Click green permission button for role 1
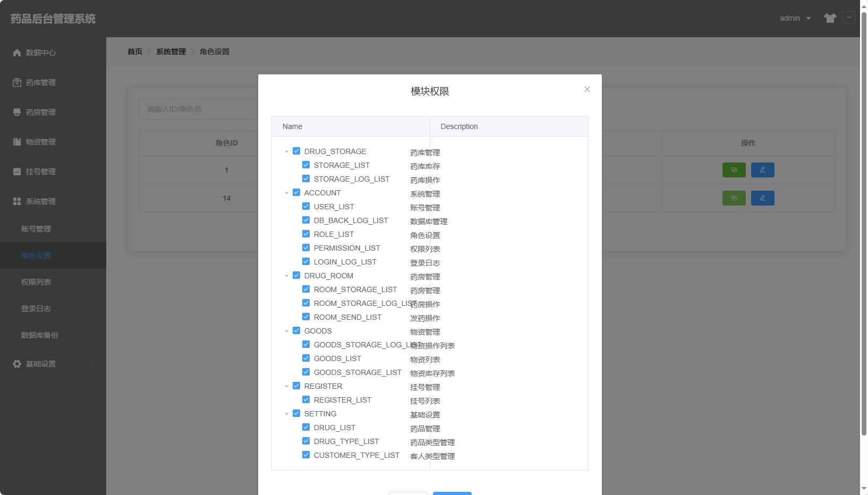Image resolution: width=868 pixels, height=495 pixels. [x=734, y=170]
